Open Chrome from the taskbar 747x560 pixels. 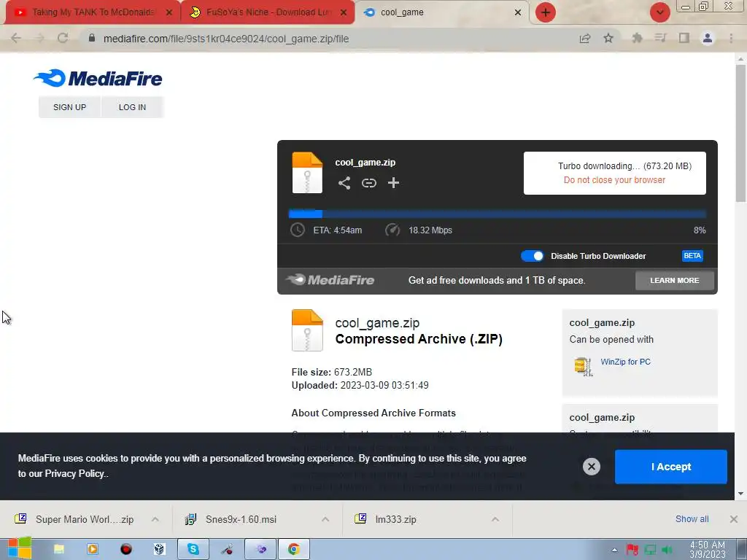(293, 549)
